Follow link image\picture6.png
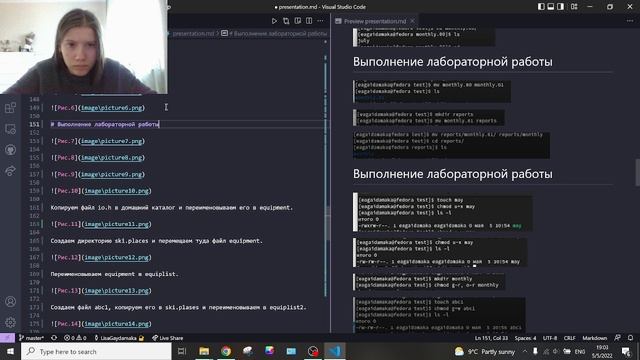This screenshot has width=640, height=360. click(x=111, y=108)
